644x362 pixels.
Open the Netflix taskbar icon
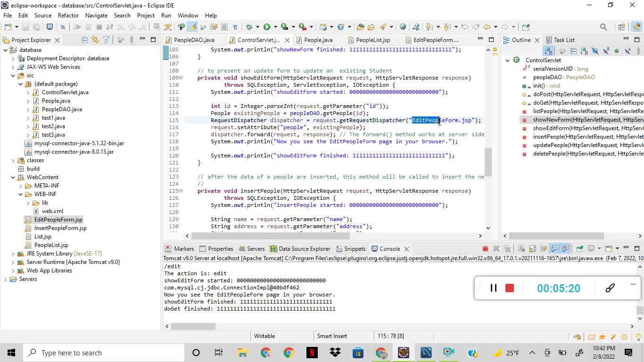(312, 353)
